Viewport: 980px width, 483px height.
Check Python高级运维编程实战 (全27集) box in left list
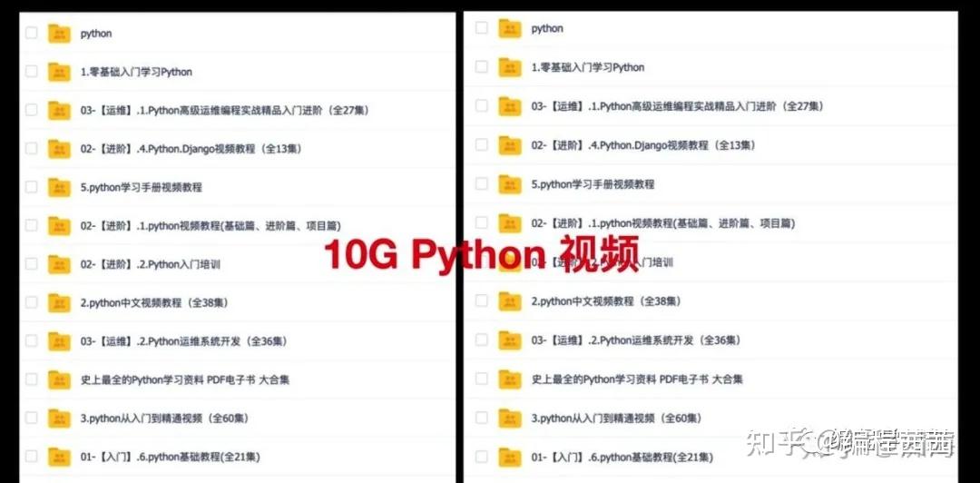click(31, 110)
